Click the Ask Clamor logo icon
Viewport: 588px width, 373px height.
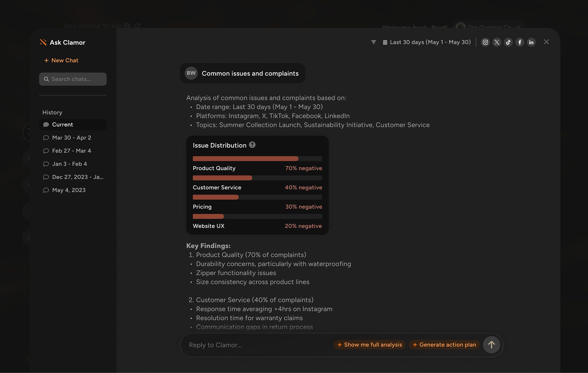pyautogui.click(x=43, y=42)
